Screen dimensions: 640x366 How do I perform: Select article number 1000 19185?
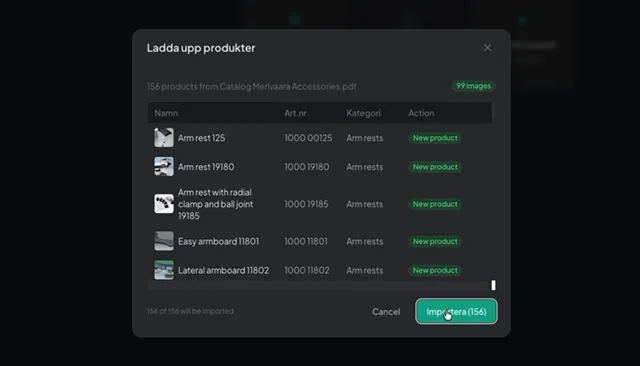pos(307,204)
